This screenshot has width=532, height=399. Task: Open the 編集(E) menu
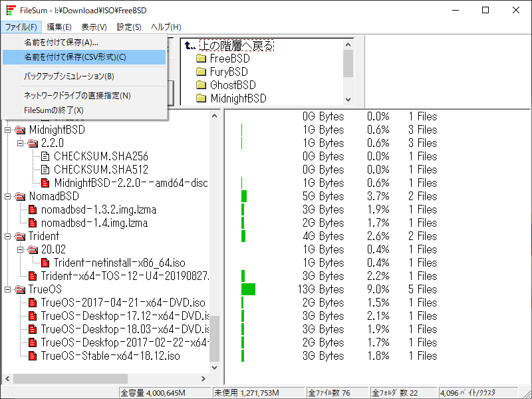[x=59, y=27]
